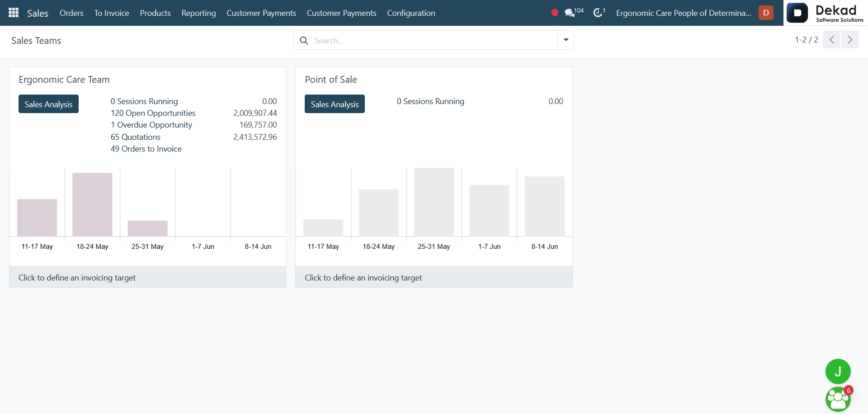Open the green J chat bubble
This screenshot has height=414, width=868.
click(x=838, y=371)
